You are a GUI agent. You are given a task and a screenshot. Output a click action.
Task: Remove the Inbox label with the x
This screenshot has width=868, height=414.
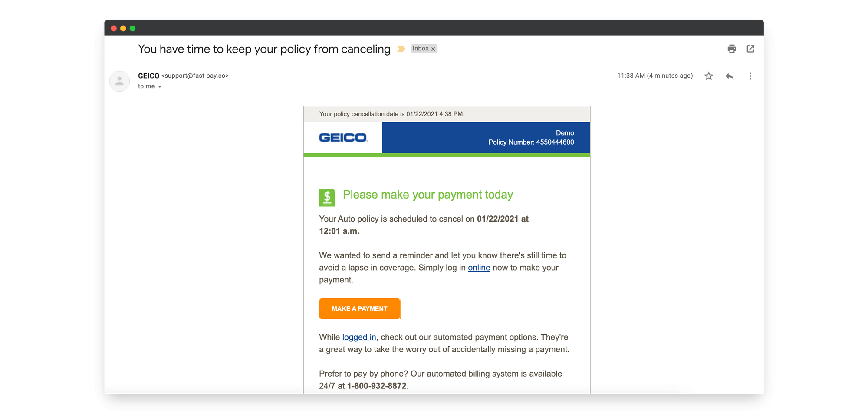pyautogui.click(x=433, y=49)
